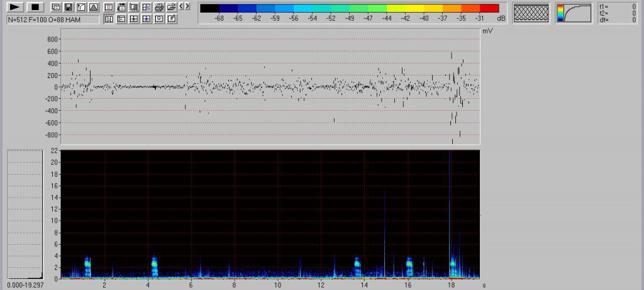The height and width of the screenshot is (290, 644).
Task: Click the spectrogram call near 16 seconds
Action: pos(409,267)
